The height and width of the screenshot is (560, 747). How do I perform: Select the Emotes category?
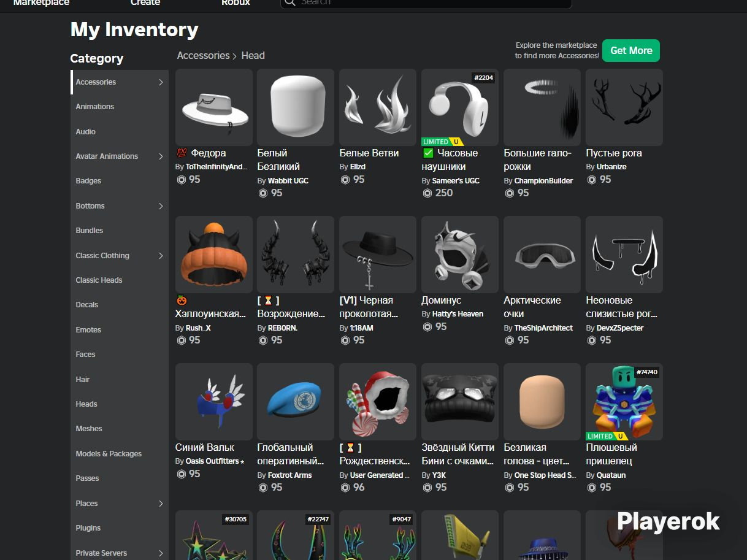(120, 330)
